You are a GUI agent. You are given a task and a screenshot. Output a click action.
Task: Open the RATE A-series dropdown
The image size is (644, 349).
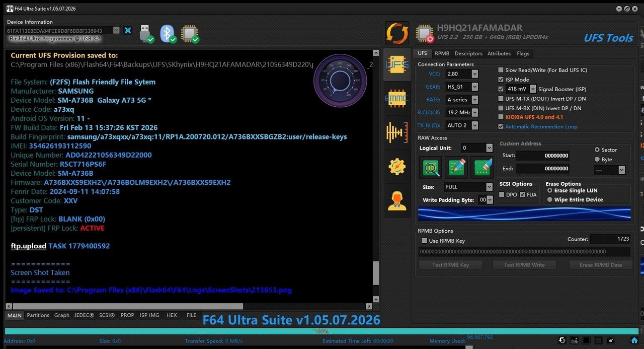click(462, 100)
